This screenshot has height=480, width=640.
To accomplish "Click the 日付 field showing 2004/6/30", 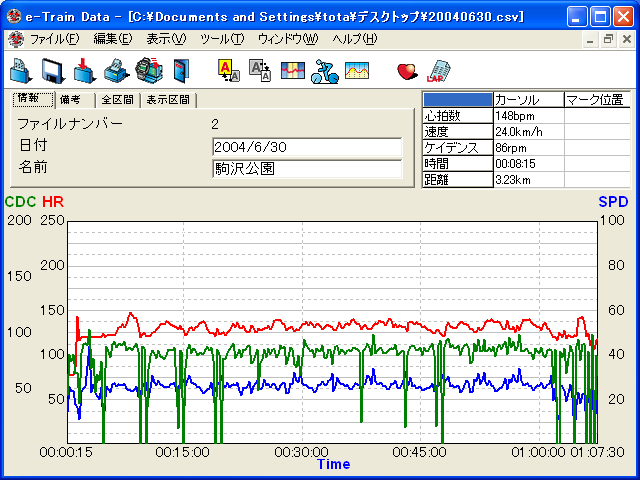I will [307, 147].
